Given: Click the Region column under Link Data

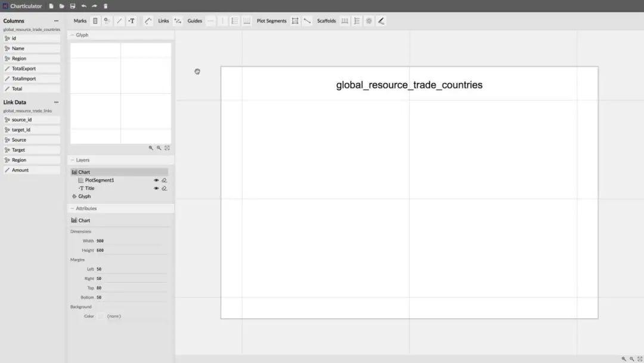Looking at the screenshot, I should point(32,160).
